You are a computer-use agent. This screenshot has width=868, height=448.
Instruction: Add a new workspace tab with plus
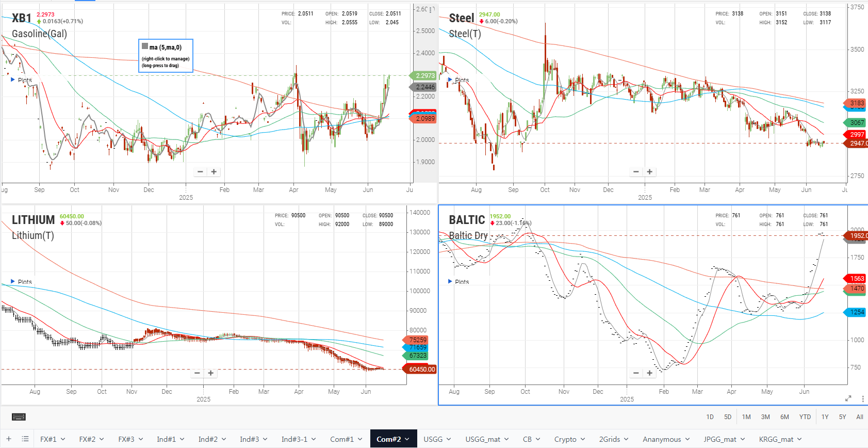(x=9, y=439)
